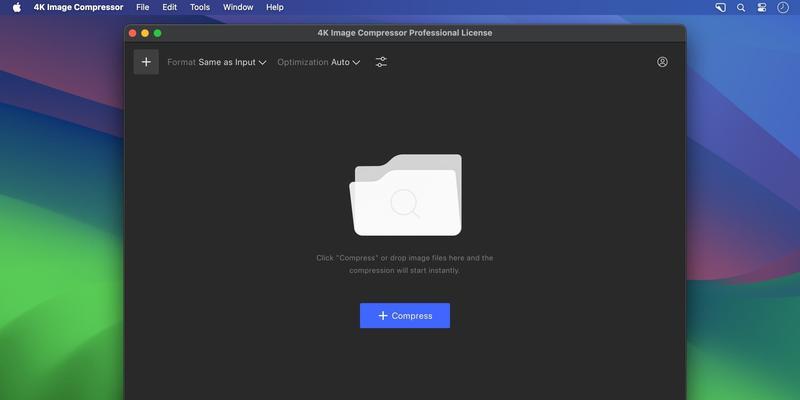Close the 4K Image Compressor window

pos(133,33)
